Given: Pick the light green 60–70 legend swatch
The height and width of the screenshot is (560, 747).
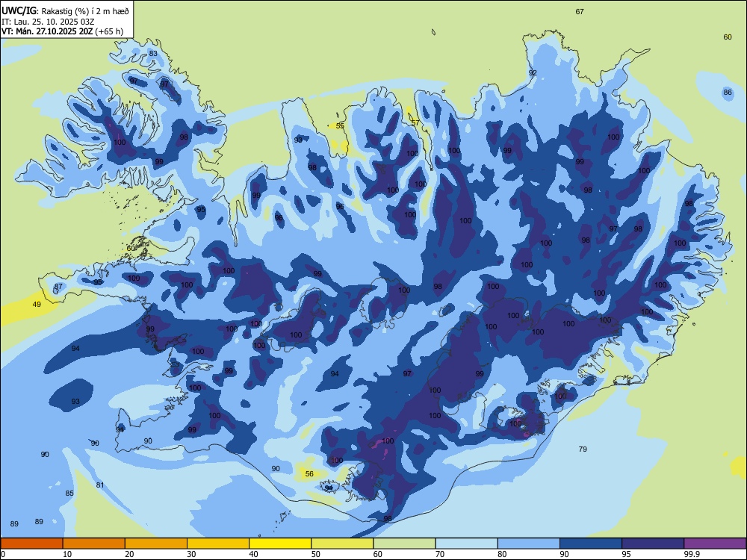Looking at the screenshot, I should click(404, 544).
